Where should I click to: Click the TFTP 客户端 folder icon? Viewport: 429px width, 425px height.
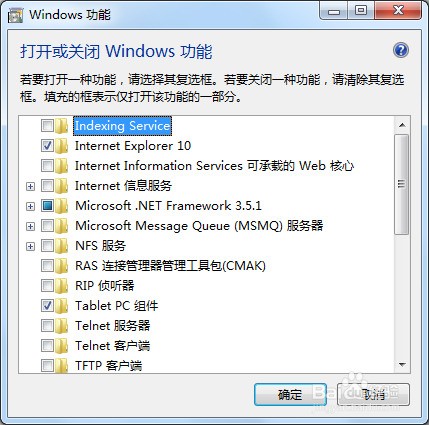pos(61,366)
